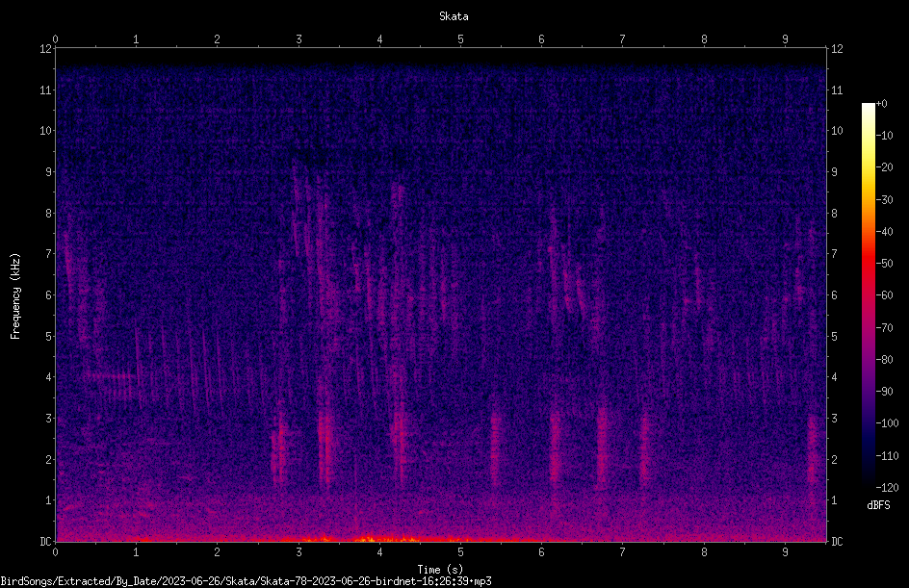
Task: Click the "-20" color scale label
Action: tap(884, 167)
